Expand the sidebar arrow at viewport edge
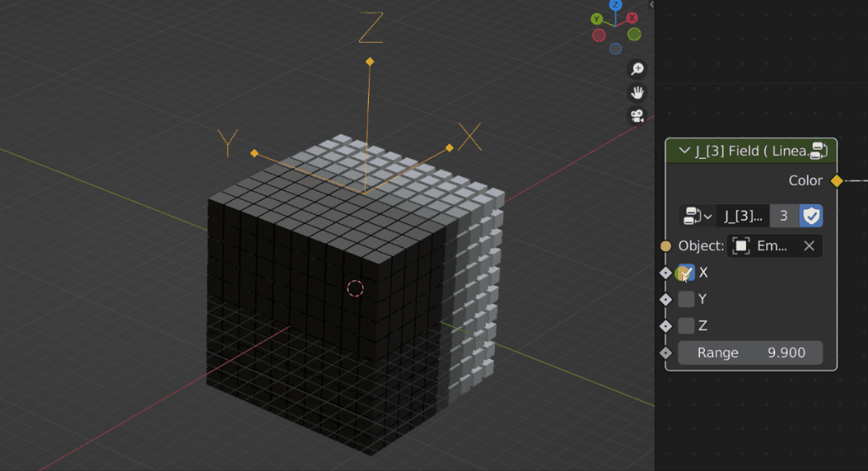868x471 pixels. point(651,4)
